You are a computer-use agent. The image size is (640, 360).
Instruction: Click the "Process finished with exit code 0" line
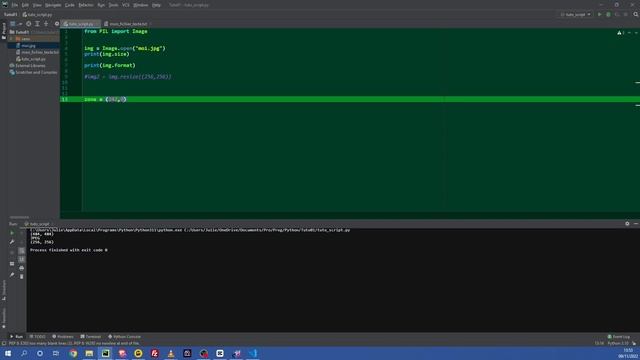pos(69,250)
